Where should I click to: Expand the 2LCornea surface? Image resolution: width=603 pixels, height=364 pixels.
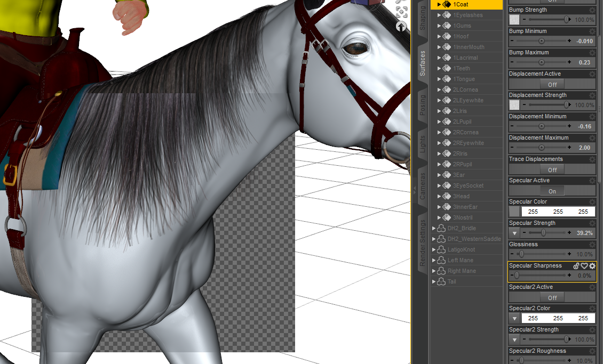click(439, 90)
